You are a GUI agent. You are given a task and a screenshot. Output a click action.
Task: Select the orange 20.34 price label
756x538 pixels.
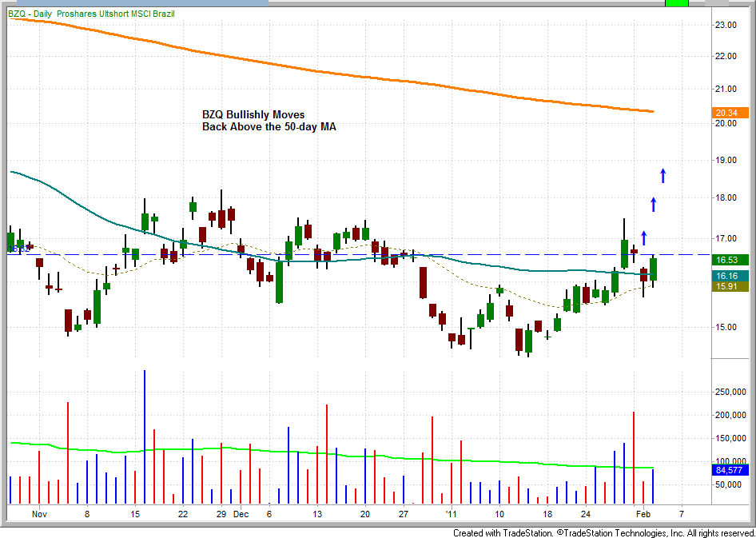click(730, 114)
